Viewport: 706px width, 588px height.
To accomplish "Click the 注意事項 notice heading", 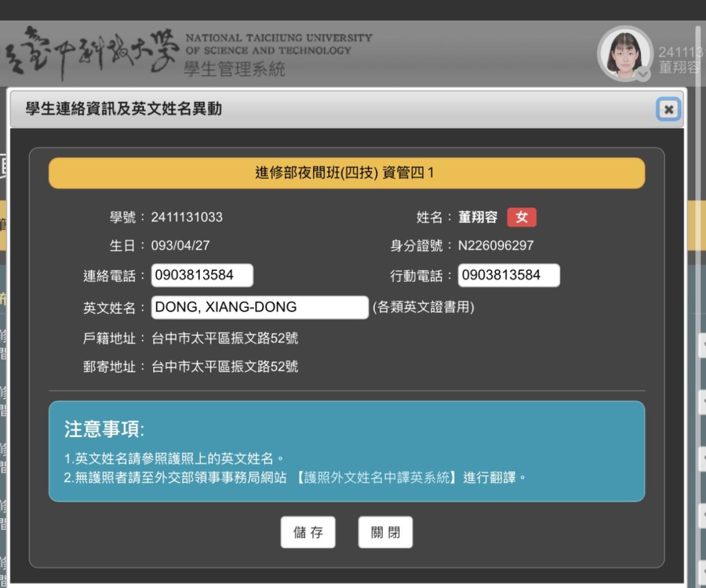I will click(x=104, y=429).
